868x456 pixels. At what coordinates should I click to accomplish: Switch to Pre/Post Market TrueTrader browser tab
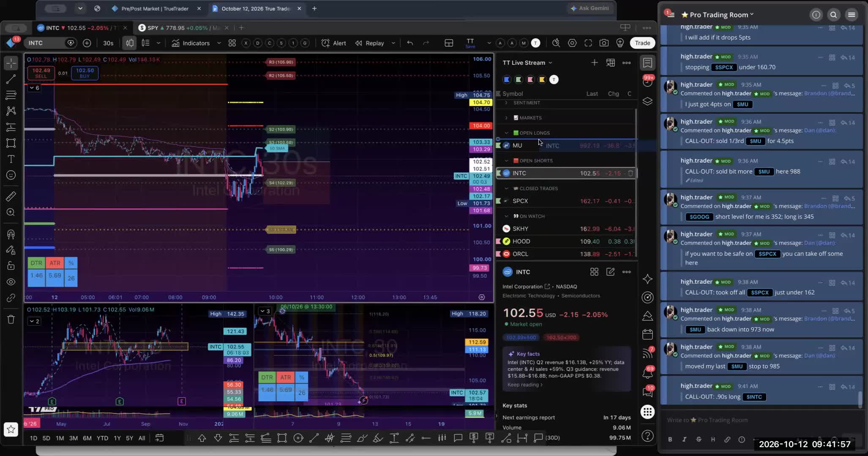(155, 8)
